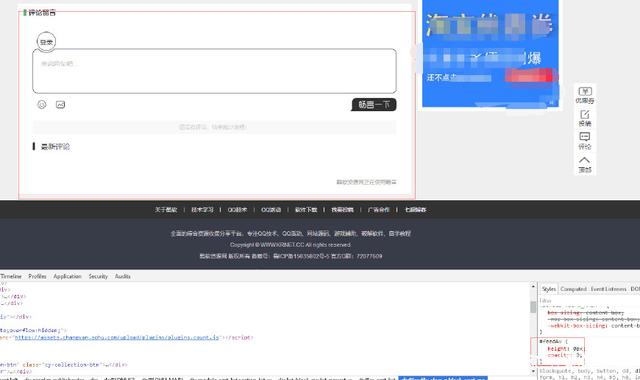Screen dimensions: 640x380
Task: Open the last footer nav link after 广告合作
Action: pos(416,210)
